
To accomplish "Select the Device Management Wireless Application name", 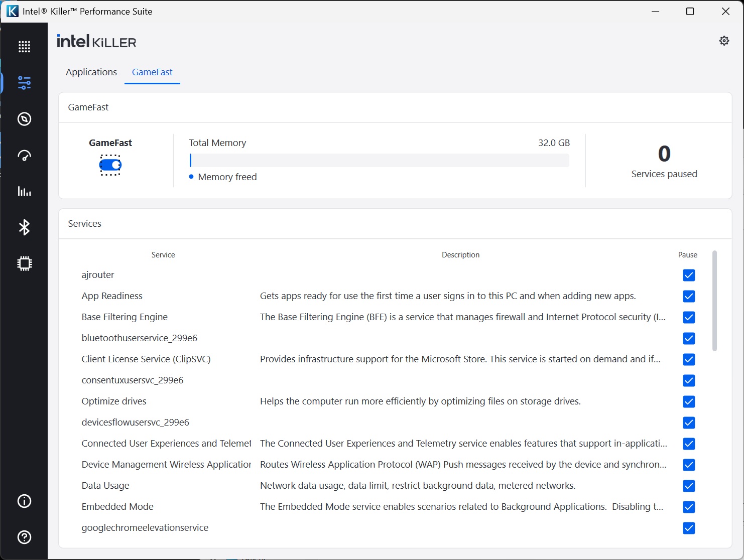I will tap(166, 465).
